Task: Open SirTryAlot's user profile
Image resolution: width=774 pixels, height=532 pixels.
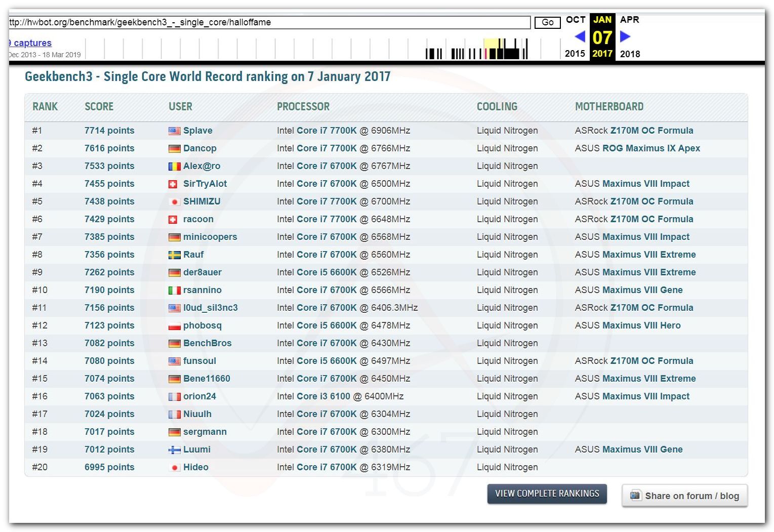Action: [205, 184]
